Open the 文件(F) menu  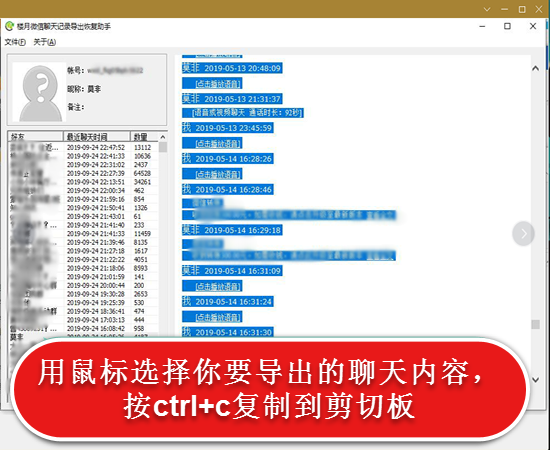pyautogui.click(x=15, y=42)
